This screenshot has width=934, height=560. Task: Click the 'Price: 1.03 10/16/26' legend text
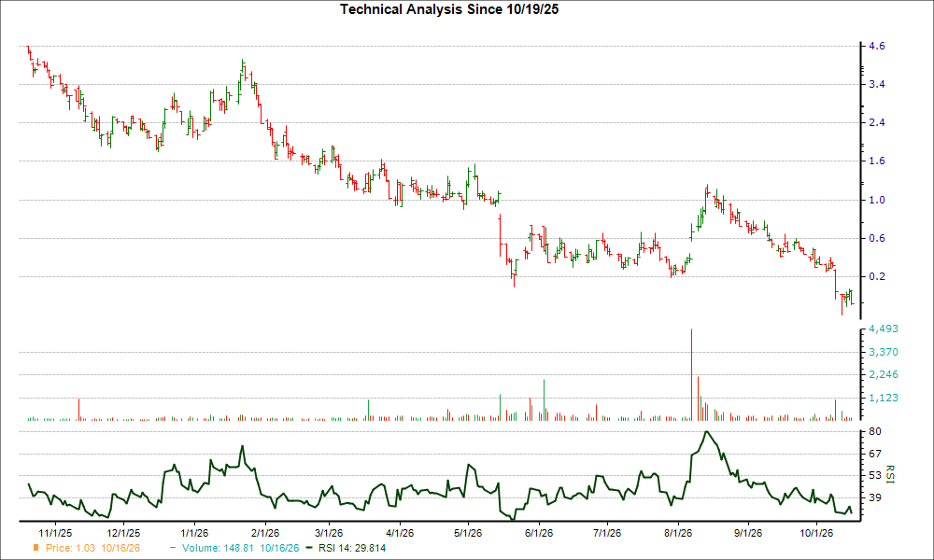coord(92,548)
